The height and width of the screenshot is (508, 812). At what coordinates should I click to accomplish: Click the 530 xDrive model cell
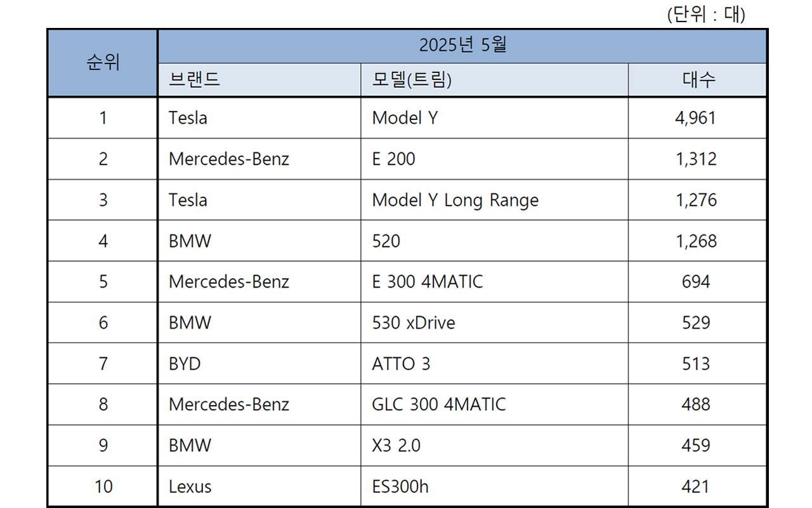413,323
